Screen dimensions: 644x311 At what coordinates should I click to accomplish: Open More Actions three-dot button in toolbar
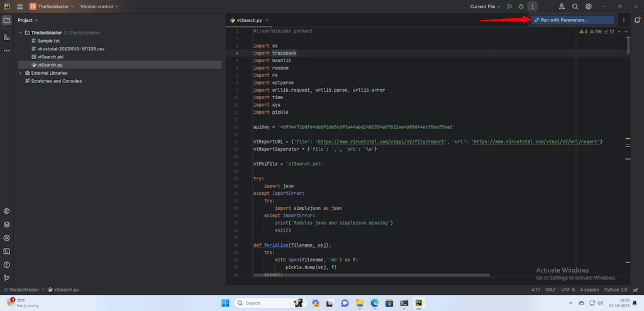tap(532, 6)
